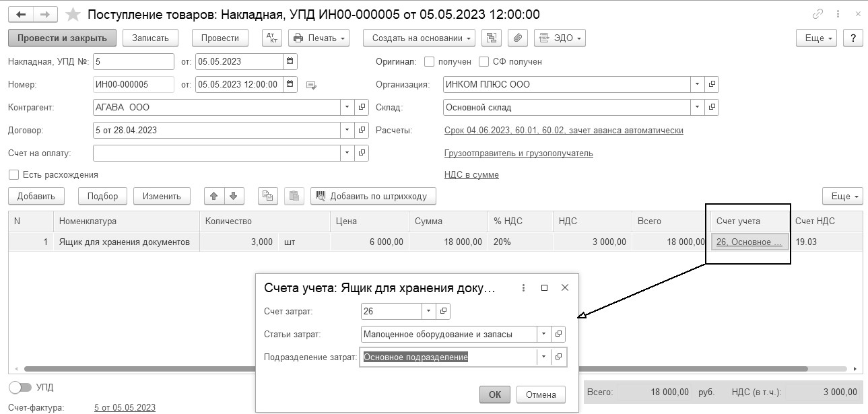Check Оригинал получен checkbox

pos(430,61)
